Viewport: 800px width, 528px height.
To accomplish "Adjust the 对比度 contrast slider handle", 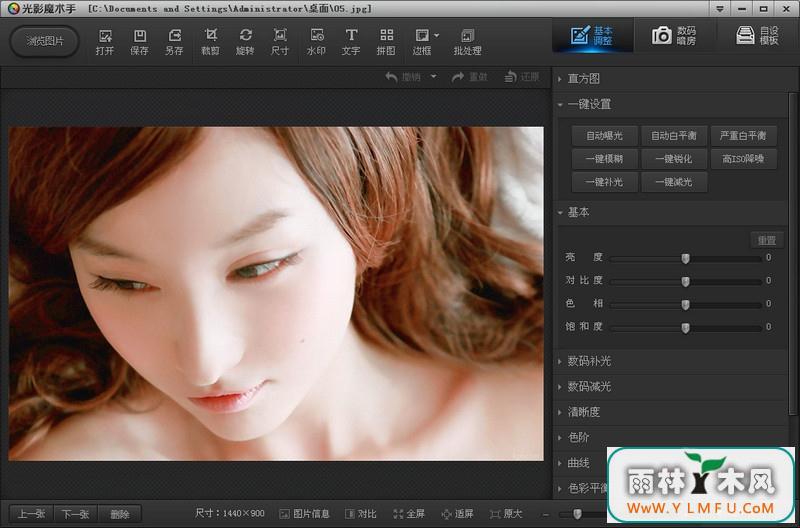I will [x=685, y=282].
